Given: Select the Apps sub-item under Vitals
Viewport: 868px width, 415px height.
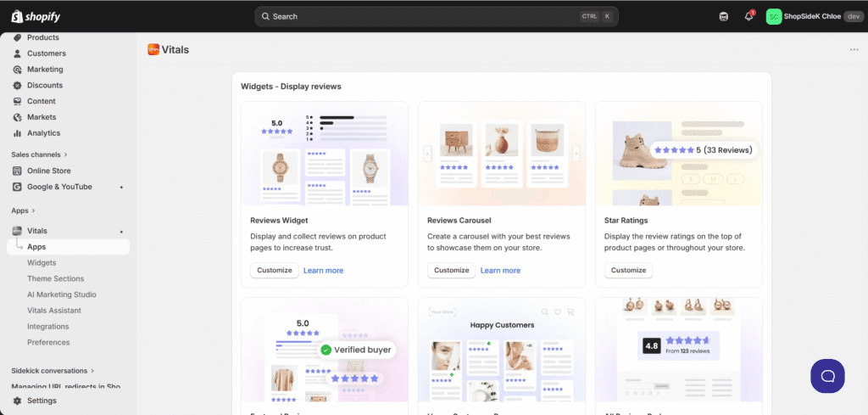Looking at the screenshot, I should coord(68,247).
